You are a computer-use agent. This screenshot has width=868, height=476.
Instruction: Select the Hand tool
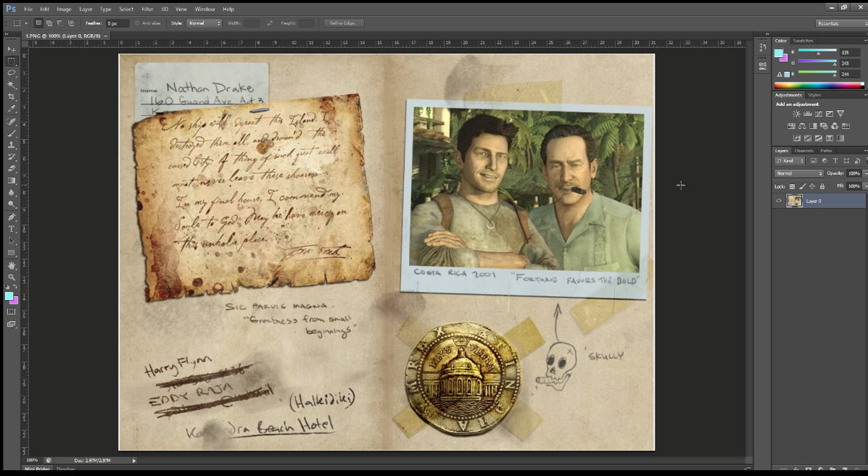[11, 266]
